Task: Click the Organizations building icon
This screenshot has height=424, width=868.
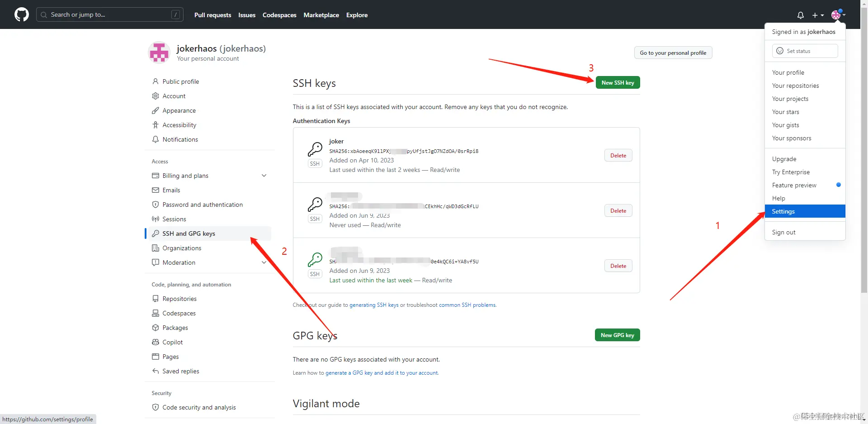Action: [156, 248]
